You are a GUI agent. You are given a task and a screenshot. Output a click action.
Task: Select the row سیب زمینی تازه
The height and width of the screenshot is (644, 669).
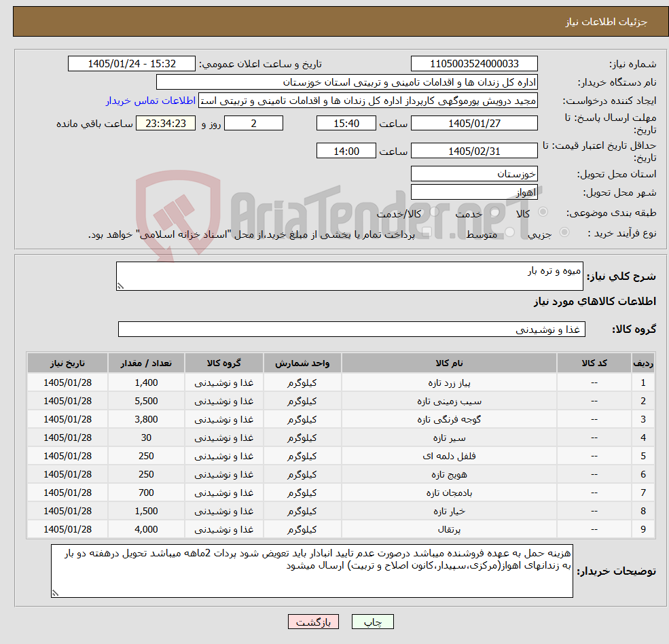[x=340, y=401]
